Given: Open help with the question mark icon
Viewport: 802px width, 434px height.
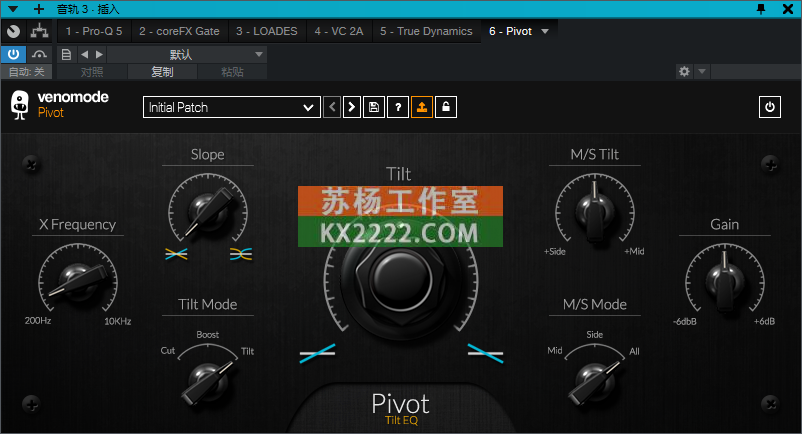Looking at the screenshot, I should (x=398, y=107).
